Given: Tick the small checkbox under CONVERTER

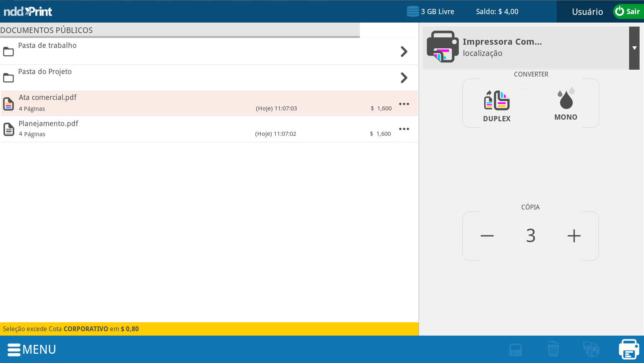Looking at the screenshot, I should [x=524, y=86].
